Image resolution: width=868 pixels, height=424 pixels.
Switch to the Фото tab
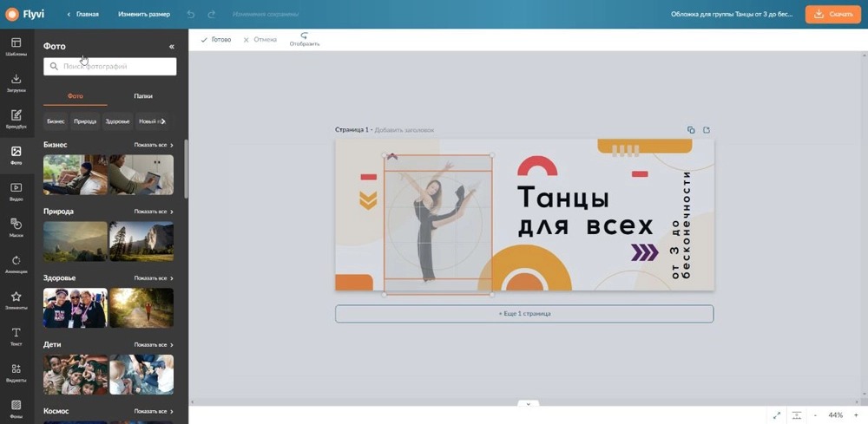pos(76,96)
